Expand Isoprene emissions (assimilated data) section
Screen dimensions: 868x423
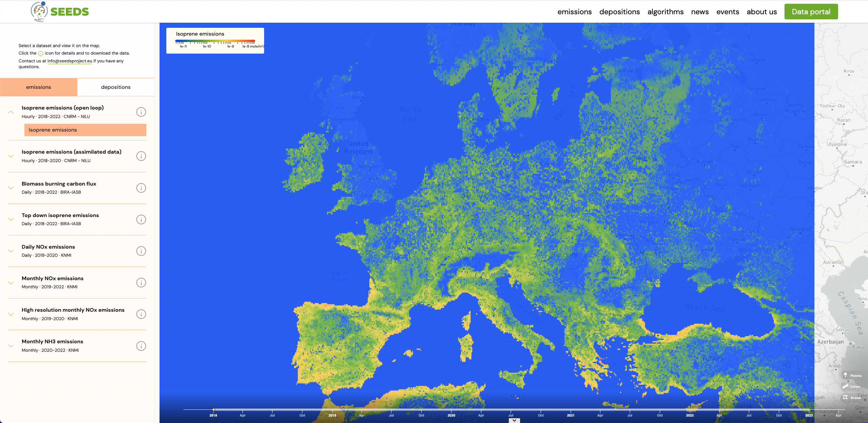pyautogui.click(x=11, y=156)
